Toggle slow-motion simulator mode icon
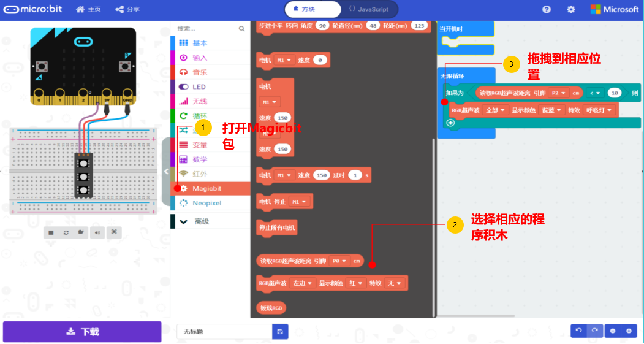The image size is (644, 344). 81,232
